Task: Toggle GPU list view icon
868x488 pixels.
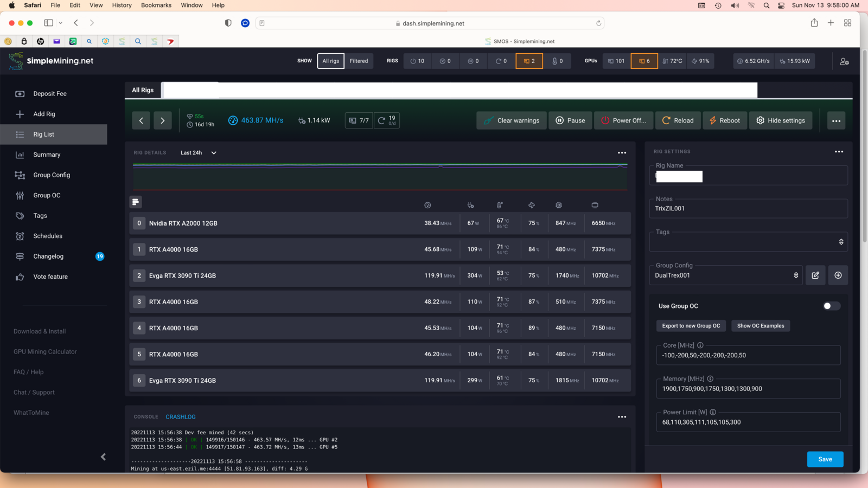Action: tap(136, 202)
